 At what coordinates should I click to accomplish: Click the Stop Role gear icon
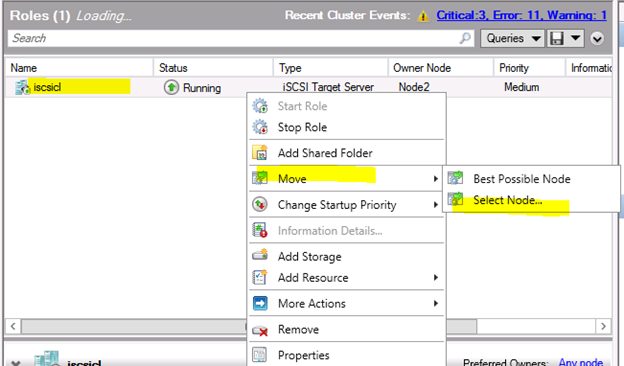tap(260, 127)
